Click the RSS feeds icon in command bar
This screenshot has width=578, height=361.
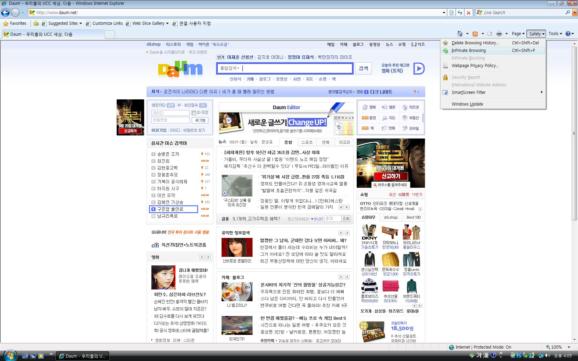pyautogui.click(x=475, y=34)
